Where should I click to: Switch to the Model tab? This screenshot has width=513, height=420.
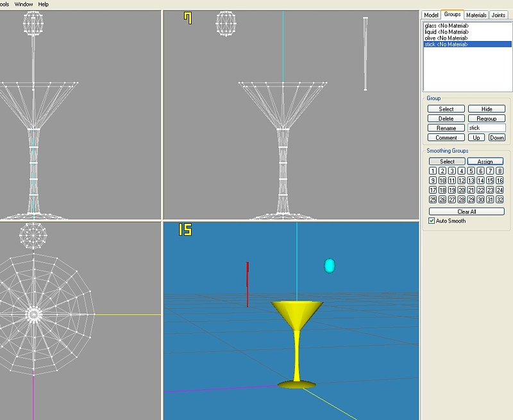(x=431, y=15)
